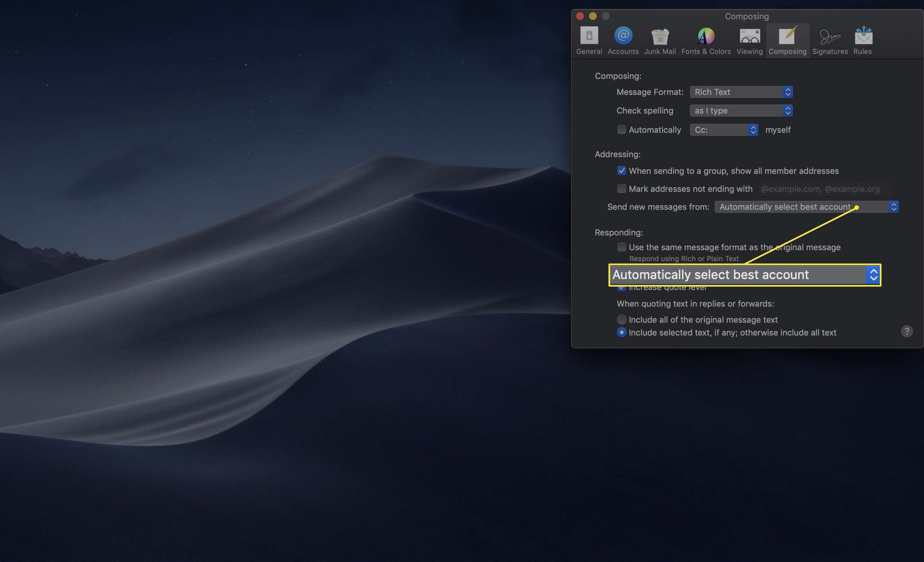
Task: Expand Check spelling dropdown options
Action: [787, 110]
